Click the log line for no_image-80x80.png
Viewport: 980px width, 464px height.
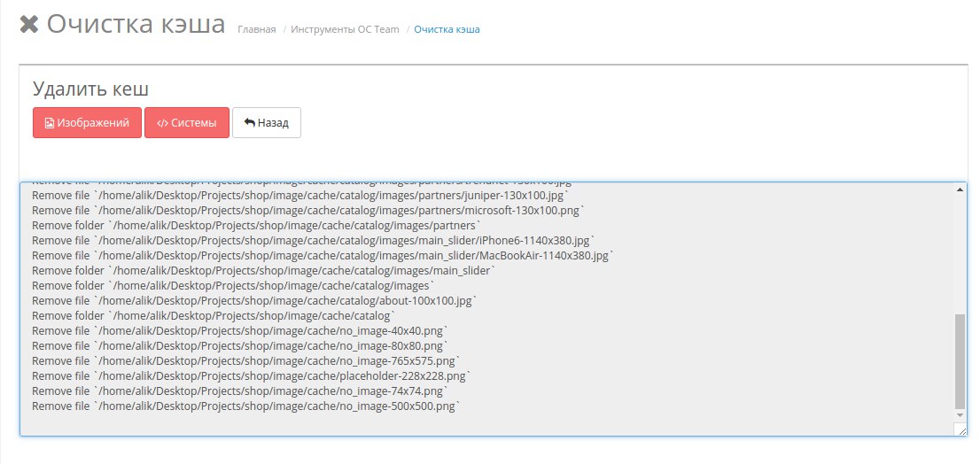coord(241,345)
